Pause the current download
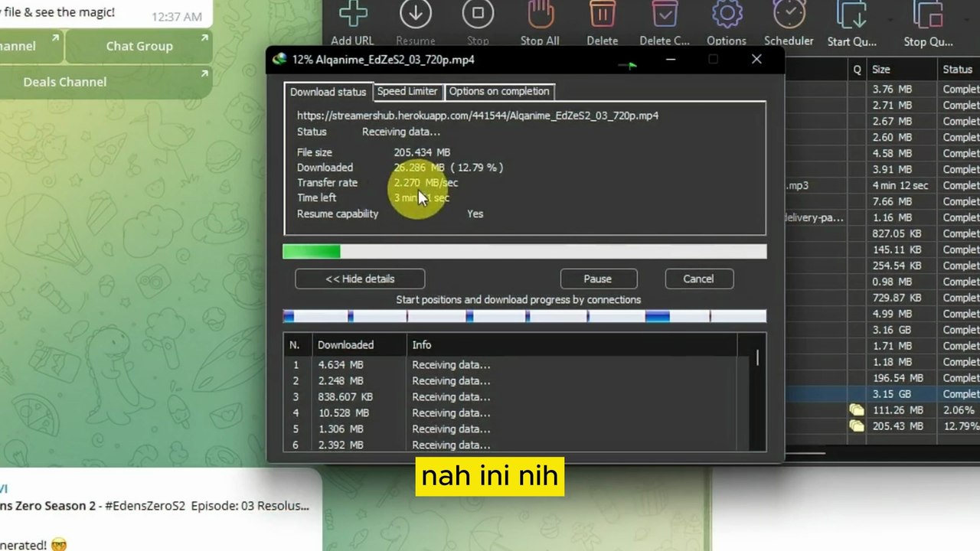Image resolution: width=980 pixels, height=551 pixels. coord(597,279)
